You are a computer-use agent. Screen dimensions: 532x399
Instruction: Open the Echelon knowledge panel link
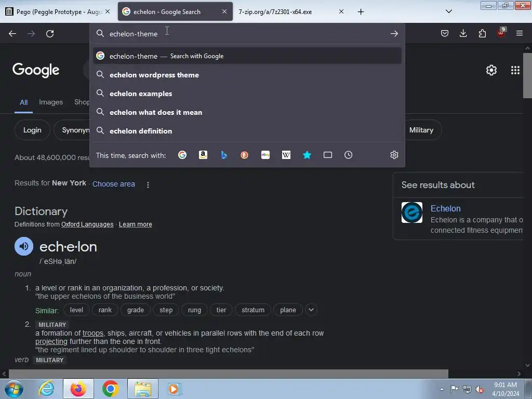coord(445,208)
